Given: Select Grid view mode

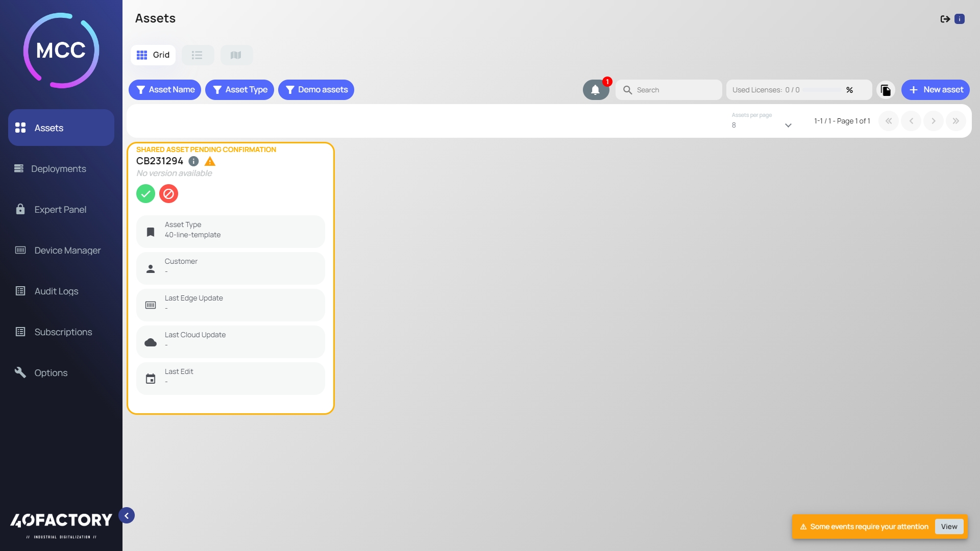Looking at the screenshot, I should (153, 55).
